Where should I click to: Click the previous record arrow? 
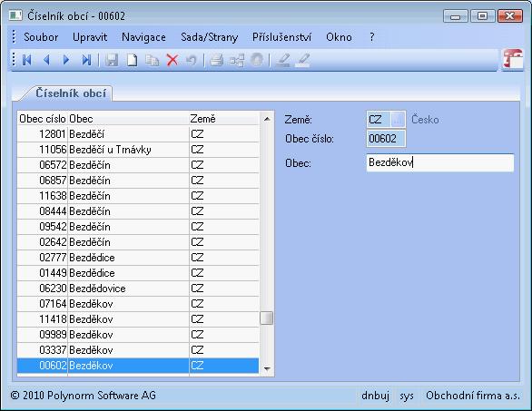coord(47,60)
